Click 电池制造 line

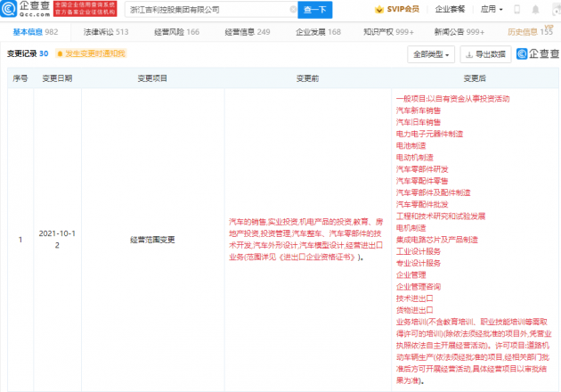click(x=411, y=146)
